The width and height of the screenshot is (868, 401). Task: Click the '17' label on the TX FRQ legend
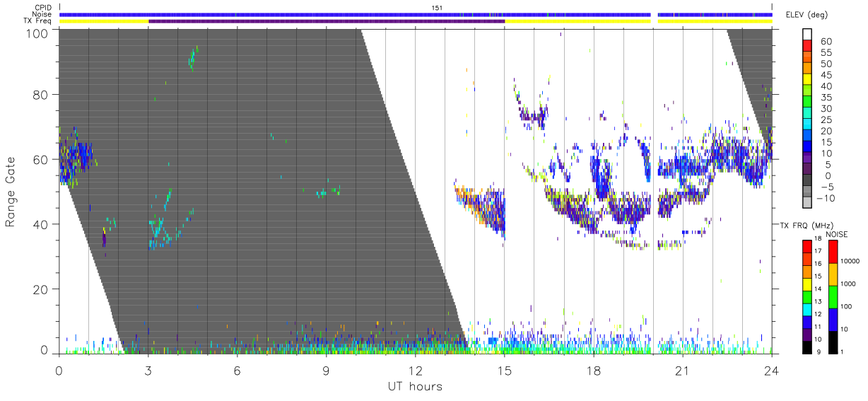click(818, 252)
